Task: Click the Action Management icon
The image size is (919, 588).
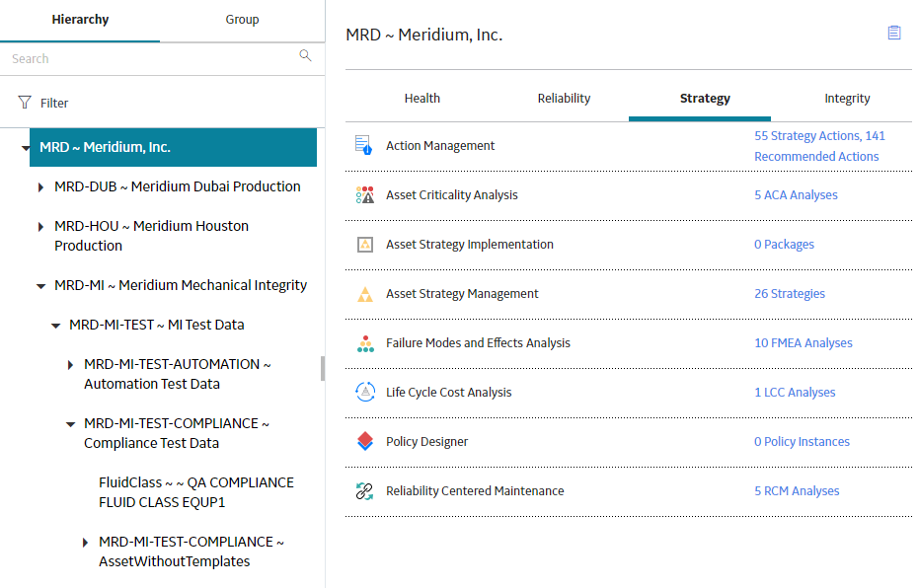Action: coord(364,145)
